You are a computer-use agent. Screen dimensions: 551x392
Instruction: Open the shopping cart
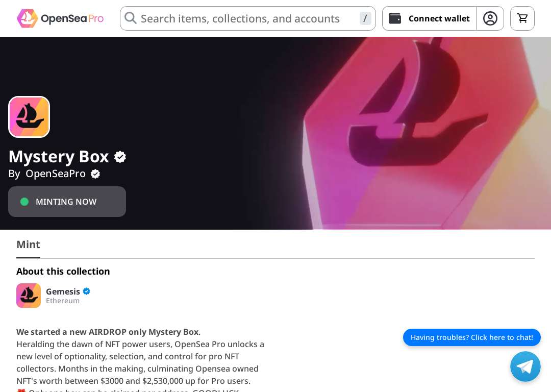(x=522, y=18)
